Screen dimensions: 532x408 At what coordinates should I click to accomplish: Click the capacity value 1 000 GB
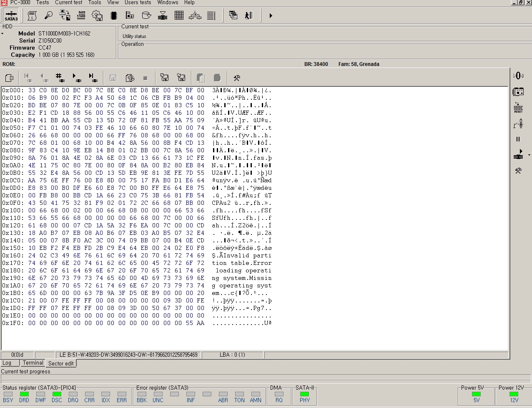click(66, 55)
